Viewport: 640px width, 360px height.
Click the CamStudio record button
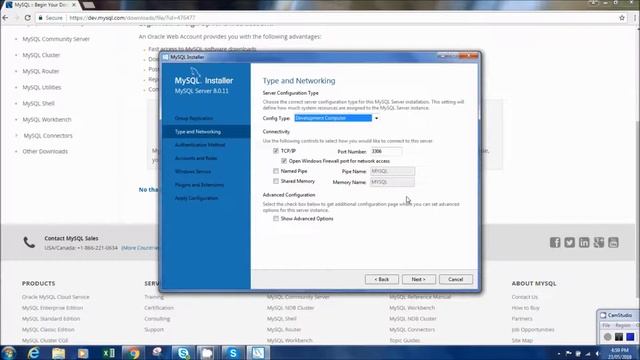(608, 337)
